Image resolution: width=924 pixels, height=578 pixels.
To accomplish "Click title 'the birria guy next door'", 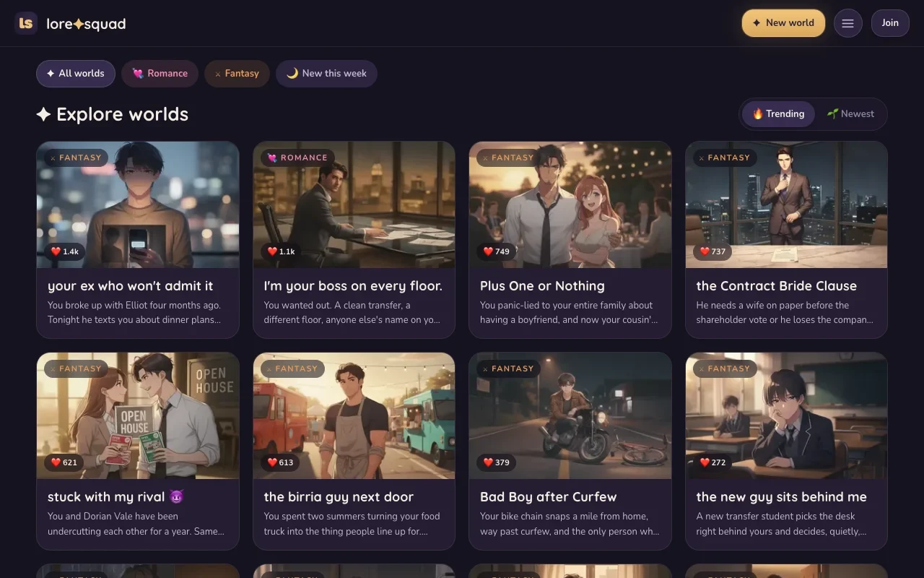I will tap(339, 497).
